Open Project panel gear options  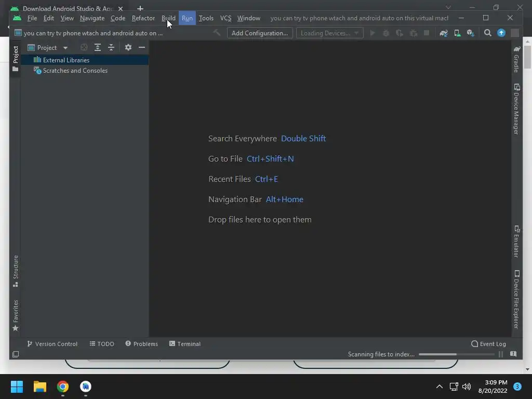(128, 47)
